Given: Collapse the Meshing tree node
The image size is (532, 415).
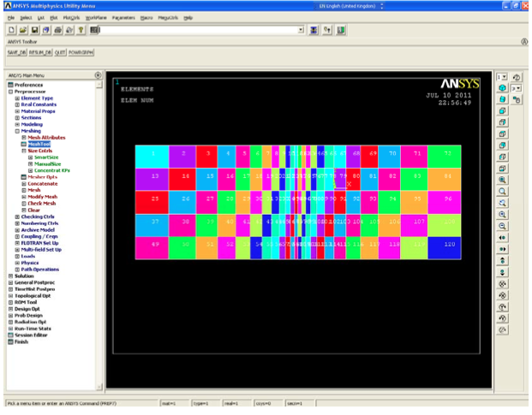Looking at the screenshot, I should point(17,131).
